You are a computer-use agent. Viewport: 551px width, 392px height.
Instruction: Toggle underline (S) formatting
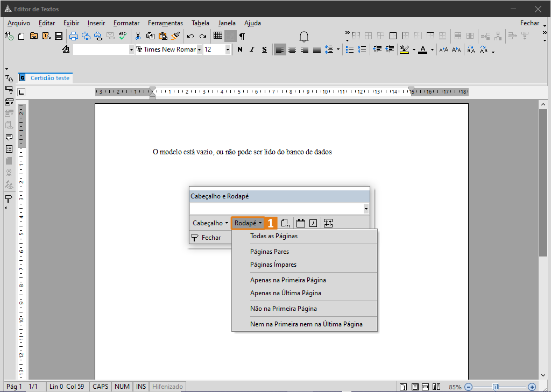pyautogui.click(x=264, y=49)
